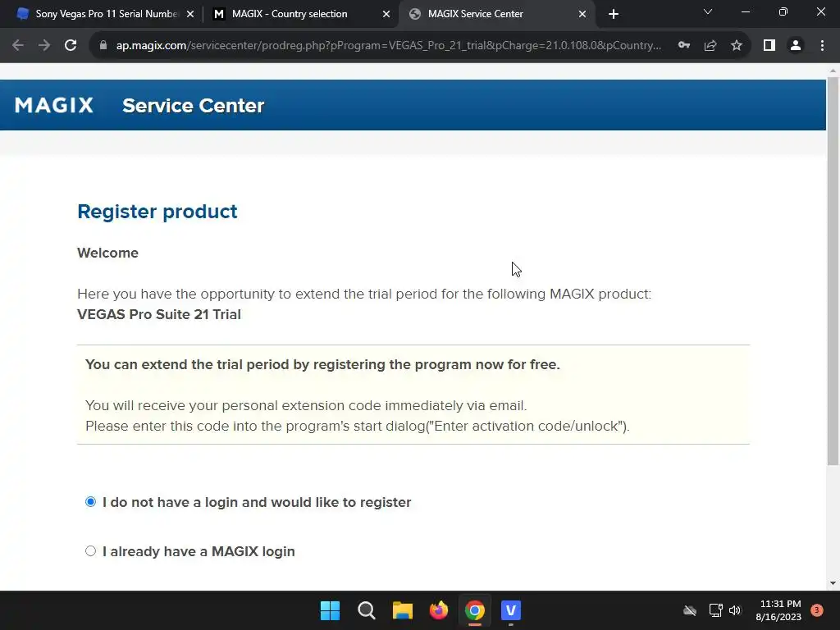Image resolution: width=840 pixels, height=630 pixels.
Task: Close the Chrome window
Action: click(820, 11)
